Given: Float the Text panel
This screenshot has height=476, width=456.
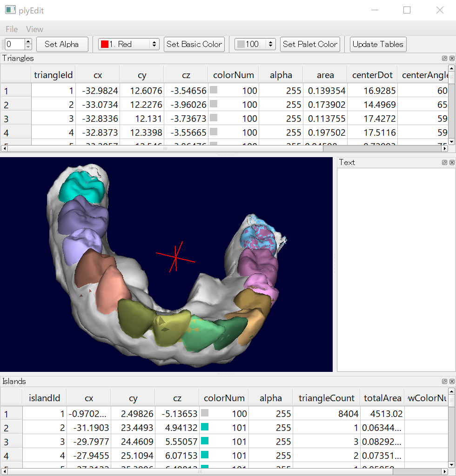Looking at the screenshot, I should pyautogui.click(x=444, y=162).
